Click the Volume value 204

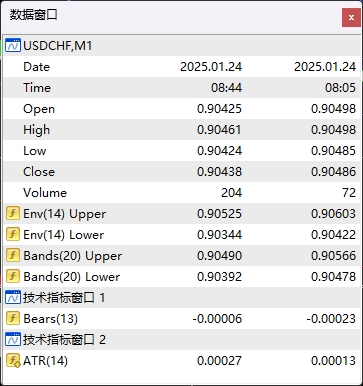(x=231, y=193)
